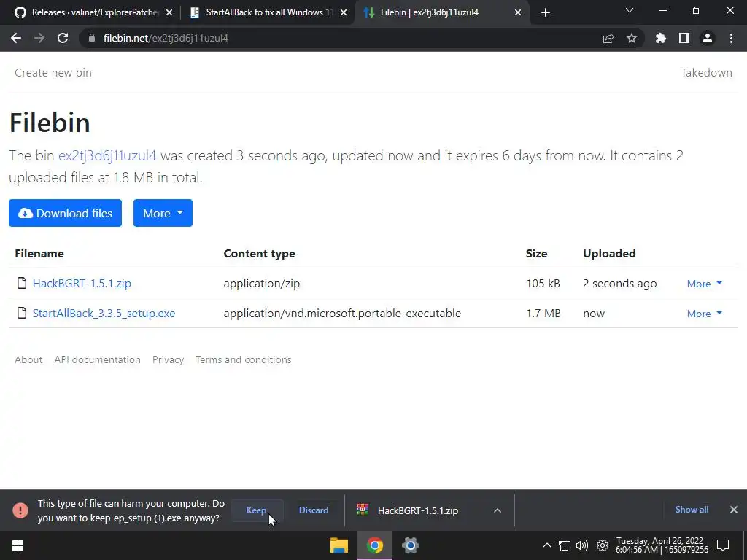The image size is (747, 560).
Task: Discard the ep_setup (1).exe download
Action: tap(314, 510)
